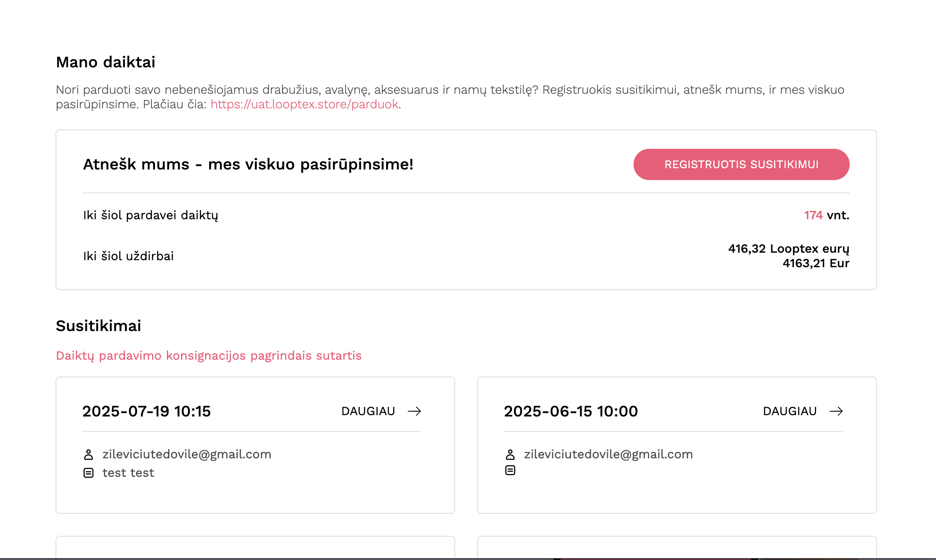Open the Daiktų pardavimo konsignacijos sutartis link
The height and width of the screenshot is (560, 936).
pyautogui.click(x=209, y=356)
